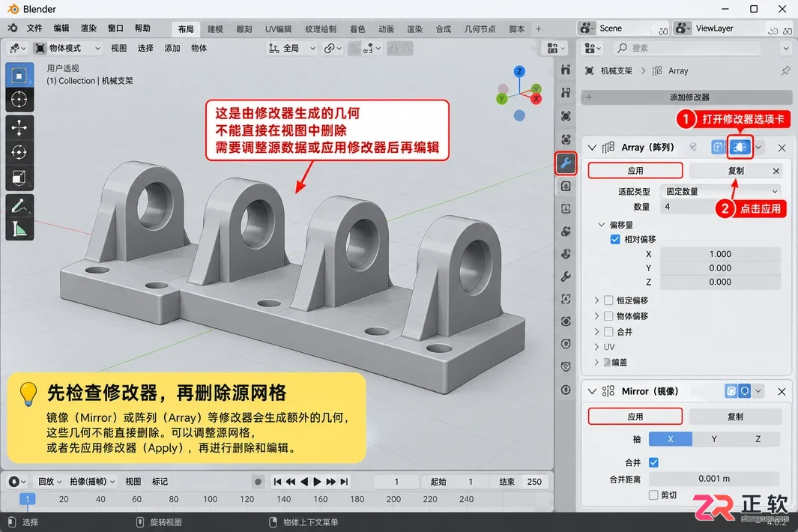This screenshot has height=532, width=798.
Task: Select the Annotate pencil tool
Action: point(19,205)
